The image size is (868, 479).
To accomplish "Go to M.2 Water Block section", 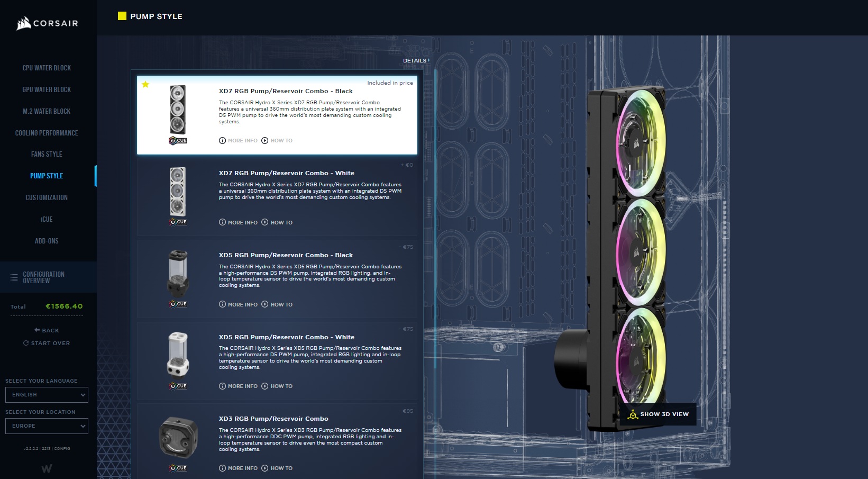I will pos(47,111).
